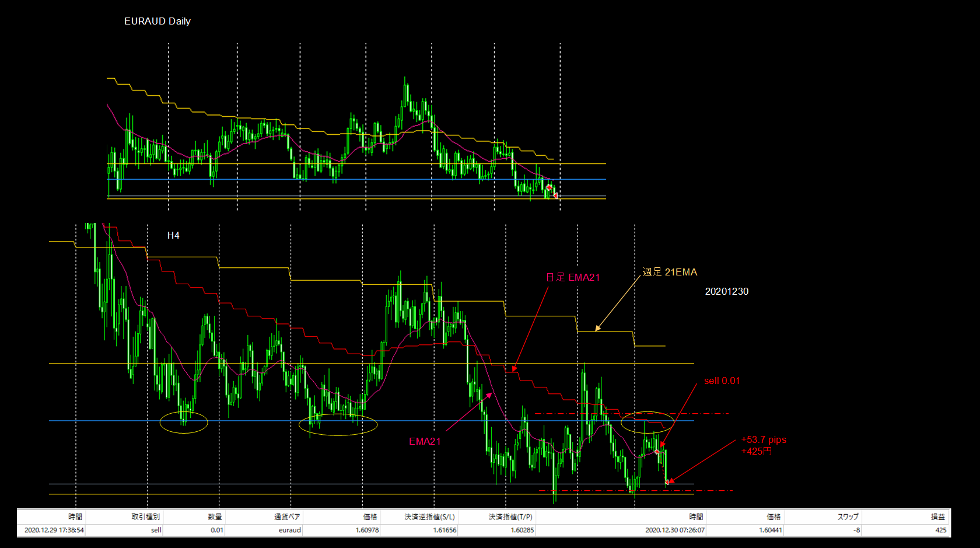The width and height of the screenshot is (980, 548).
Task: Click the sell entry marker on H4 chart
Action: 657,452
